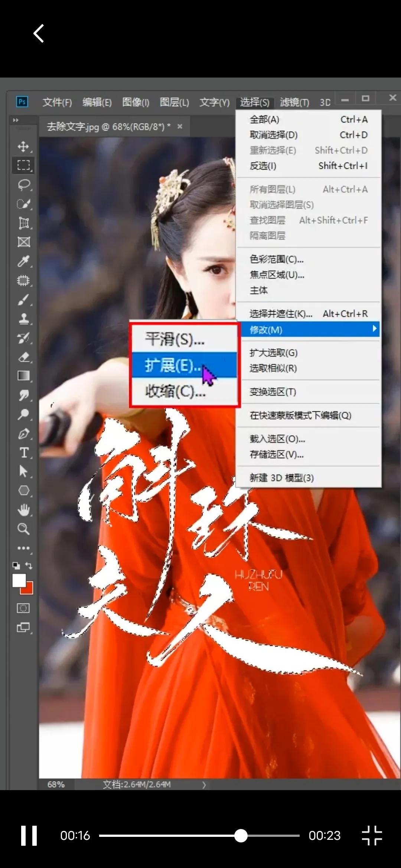
Task: Choose 扩展(E)... in Modify submenu
Action: [x=185, y=365]
